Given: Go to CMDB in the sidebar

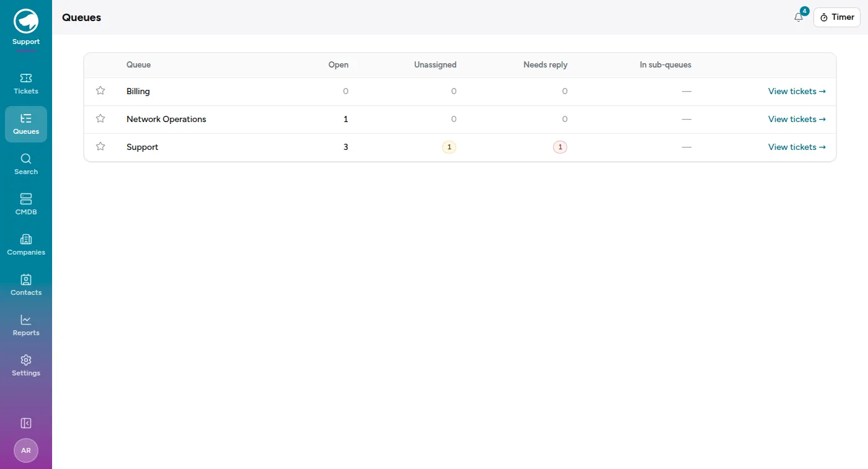Looking at the screenshot, I should [26, 204].
